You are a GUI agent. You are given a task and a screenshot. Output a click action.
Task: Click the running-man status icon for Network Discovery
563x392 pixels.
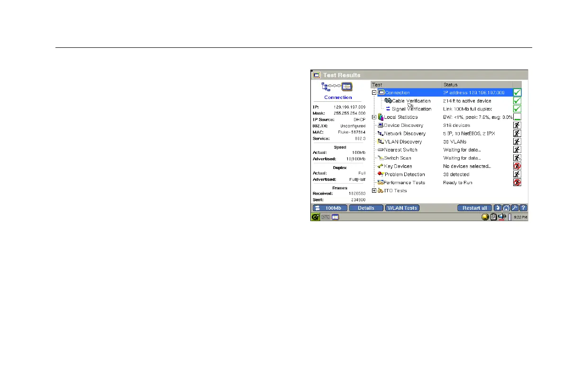[517, 134]
